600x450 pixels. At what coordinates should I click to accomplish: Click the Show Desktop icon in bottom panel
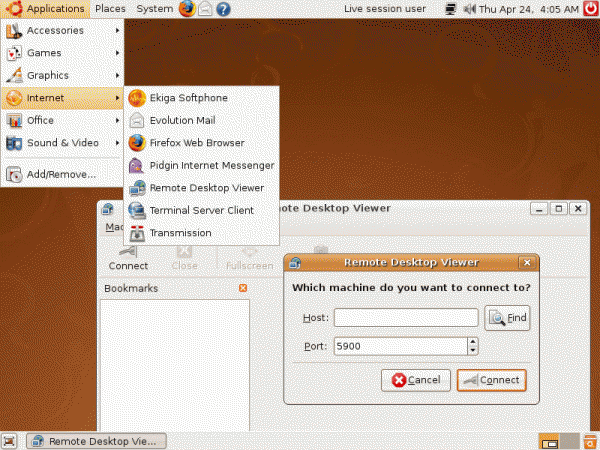click(10, 441)
